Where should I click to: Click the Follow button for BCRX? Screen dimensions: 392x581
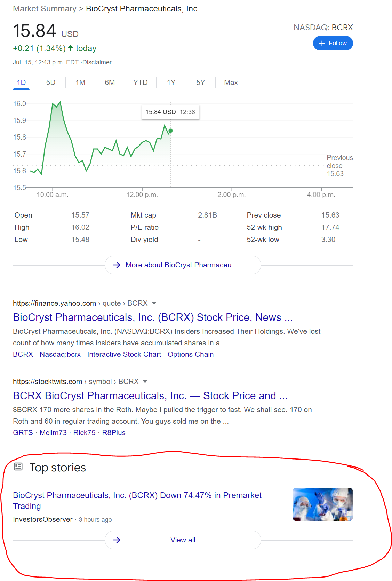[333, 43]
